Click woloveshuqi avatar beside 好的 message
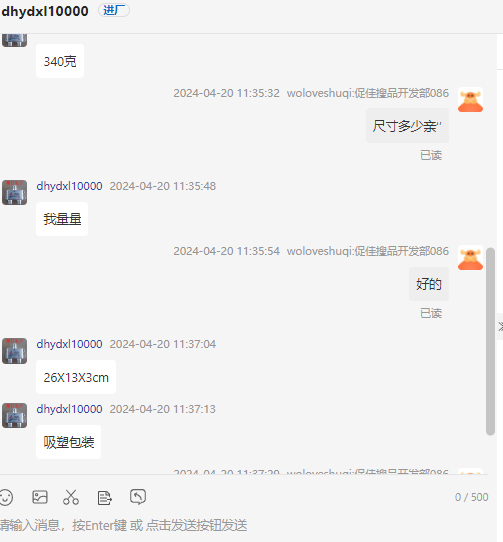The image size is (503, 542). tap(471, 258)
